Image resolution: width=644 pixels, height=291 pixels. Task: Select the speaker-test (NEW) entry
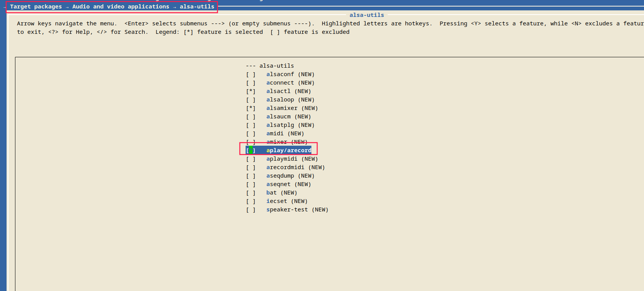point(297,210)
